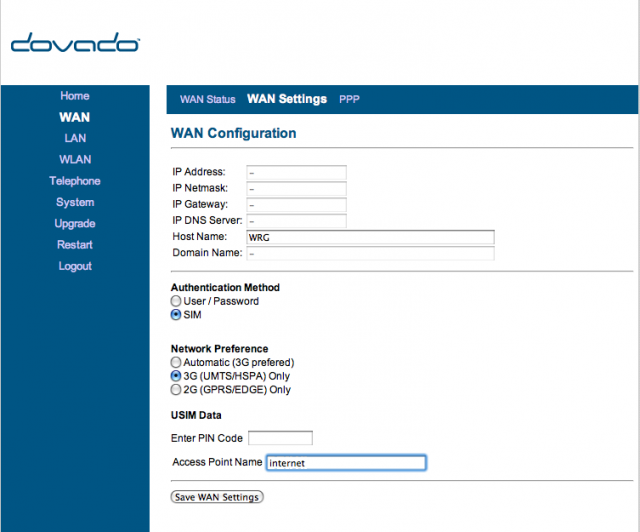Switch to WAN Status tab

point(208,100)
